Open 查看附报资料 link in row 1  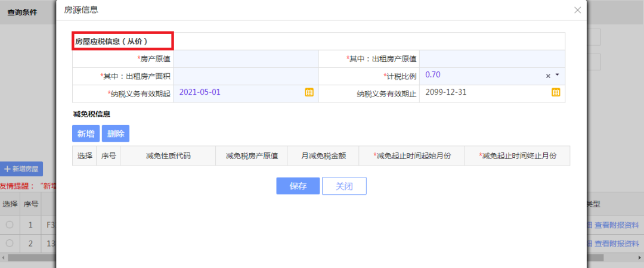(617, 225)
